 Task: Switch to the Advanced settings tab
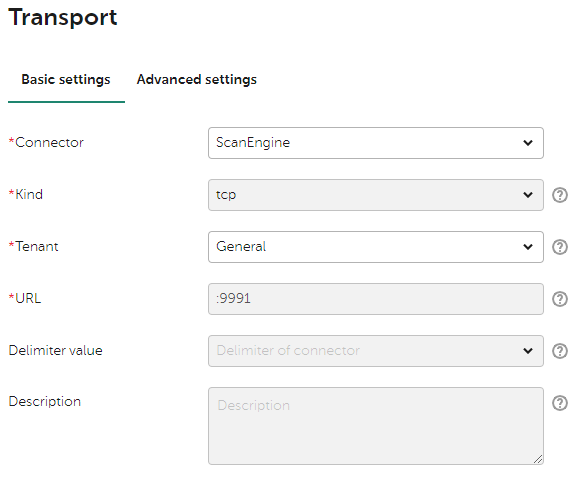[x=197, y=80]
